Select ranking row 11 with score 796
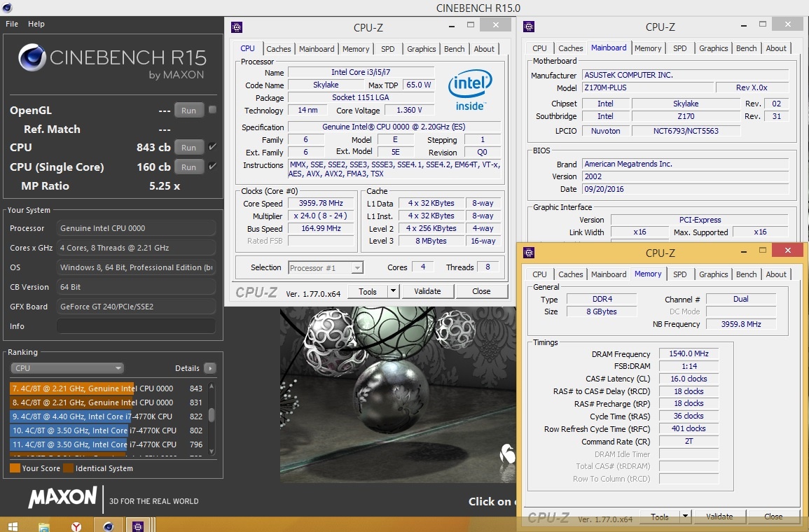Viewport: 809px width, 532px height. [106, 444]
